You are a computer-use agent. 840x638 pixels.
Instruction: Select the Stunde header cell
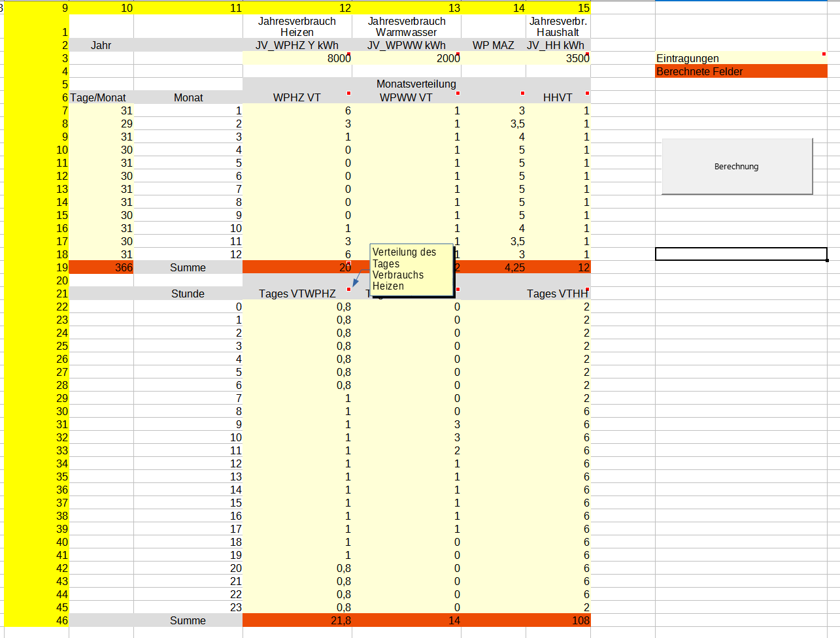click(x=188, y=294)
